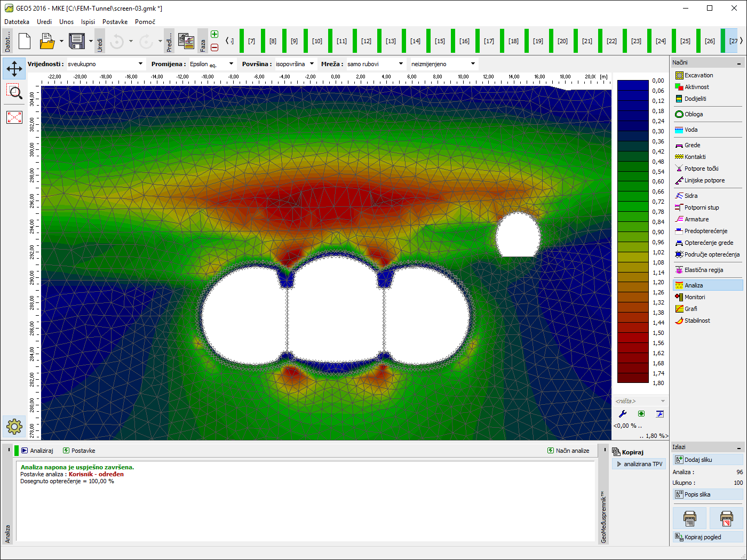This screenshot has height=560, width=747.
Task: Click the new file icon
Action: [25, 41]
